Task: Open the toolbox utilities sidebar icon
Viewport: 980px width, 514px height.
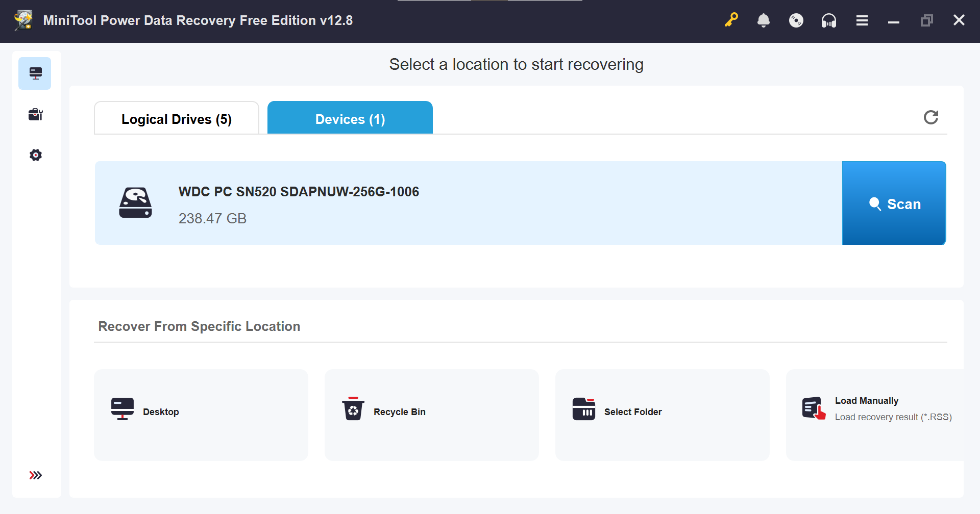Action: click(35, 114)
